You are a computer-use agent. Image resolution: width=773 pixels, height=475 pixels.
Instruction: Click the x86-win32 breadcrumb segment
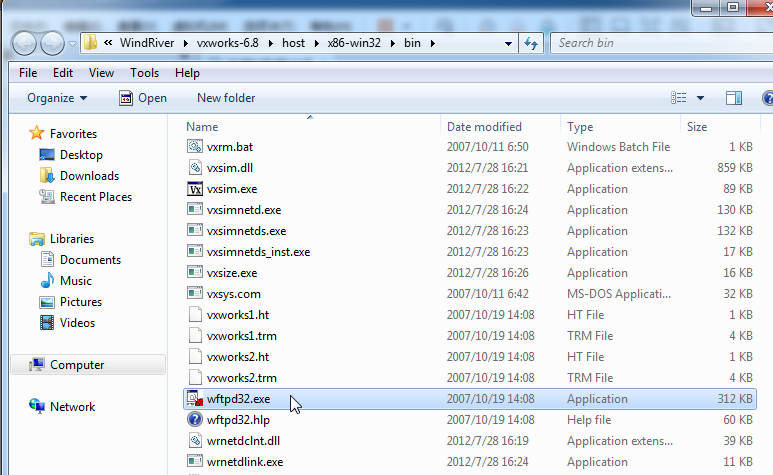pyautogui.click(x=354, y=43)
